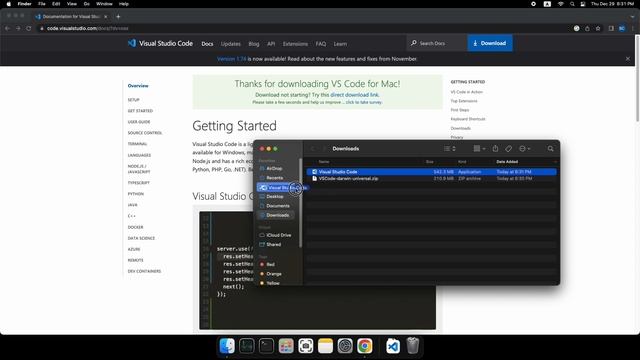Go back in Finder window

(x=313, y=149)
